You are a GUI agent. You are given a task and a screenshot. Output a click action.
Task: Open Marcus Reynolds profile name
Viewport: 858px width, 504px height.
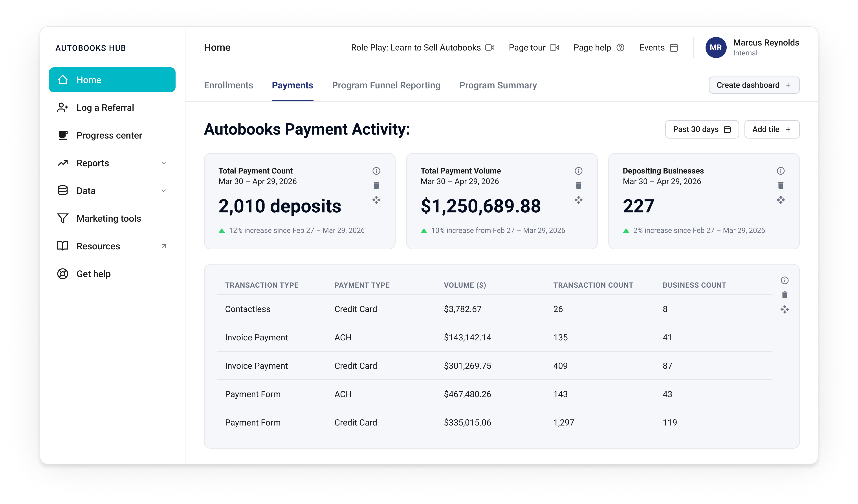[x=766, y=42]
